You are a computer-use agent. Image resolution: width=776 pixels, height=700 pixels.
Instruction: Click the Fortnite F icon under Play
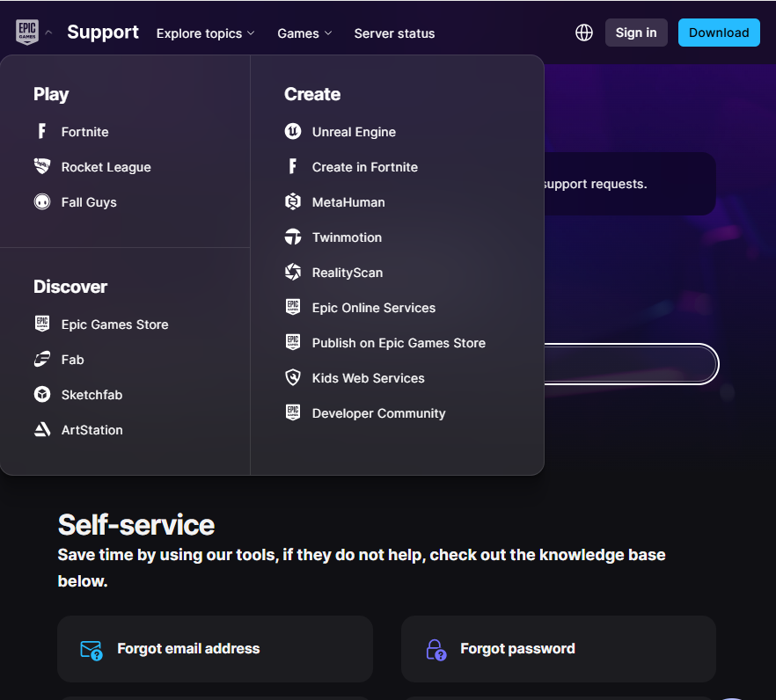coord(42,131)
